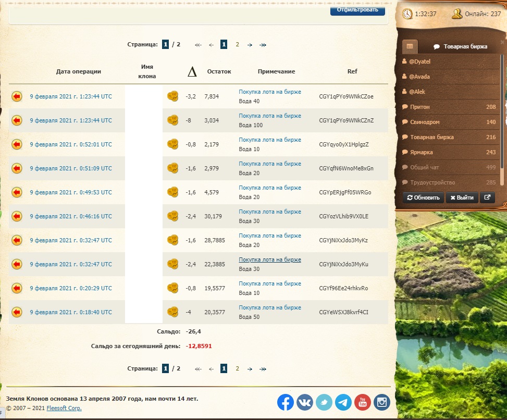Click the Twitter bird icon
Image resolution: width=507 pixels, height=420 pixels.
click(324, 402)
